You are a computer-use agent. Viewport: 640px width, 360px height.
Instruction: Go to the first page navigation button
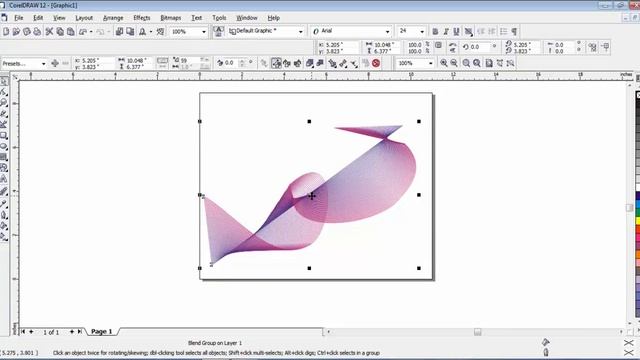tap(23, 332)
